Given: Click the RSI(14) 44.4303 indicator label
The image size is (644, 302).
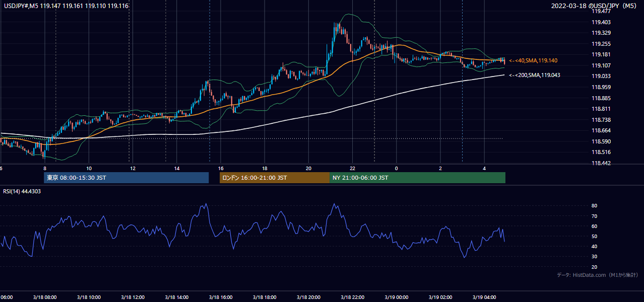Looking at the screenshot, I should point(22,191).
